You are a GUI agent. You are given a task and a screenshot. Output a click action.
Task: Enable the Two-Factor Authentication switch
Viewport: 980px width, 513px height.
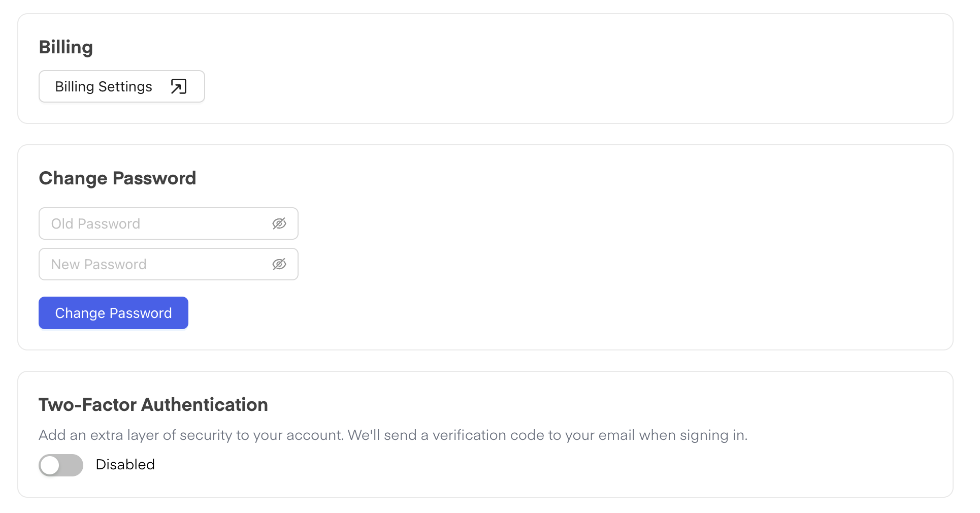tap(61, 465)
